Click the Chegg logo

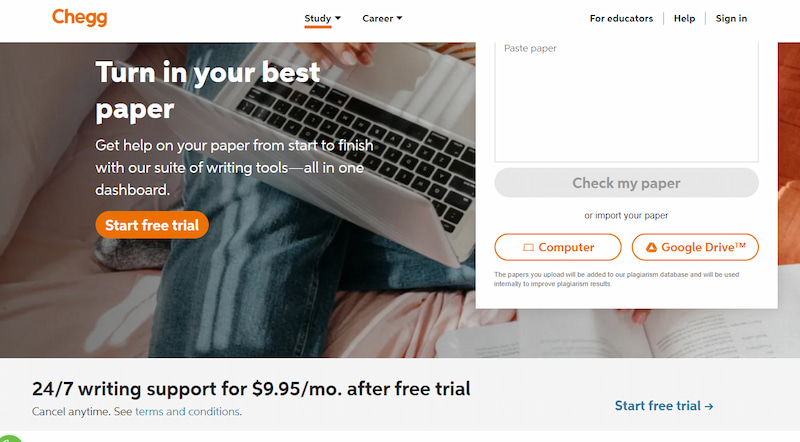[x=80, y=17]
